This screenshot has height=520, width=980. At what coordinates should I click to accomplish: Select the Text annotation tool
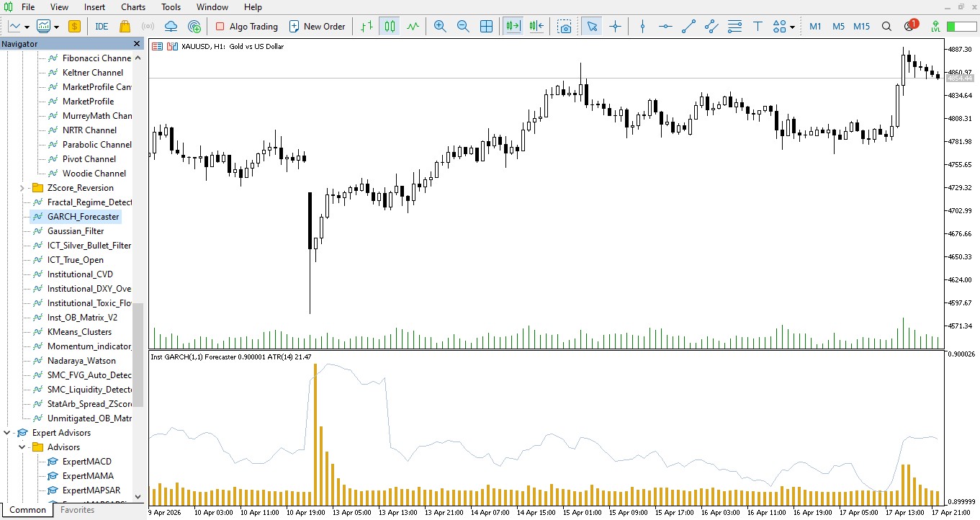coord(758,26)
